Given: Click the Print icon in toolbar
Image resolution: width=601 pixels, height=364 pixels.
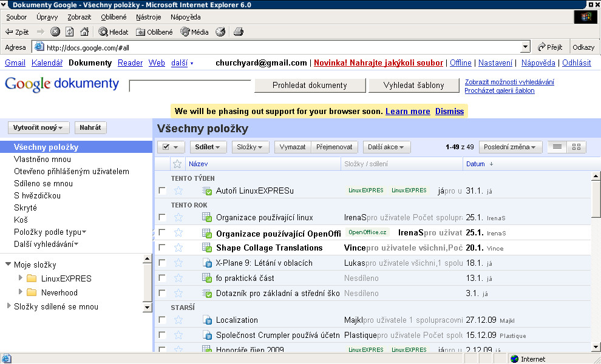Looking at the screenshot, I should pos(239,32).
